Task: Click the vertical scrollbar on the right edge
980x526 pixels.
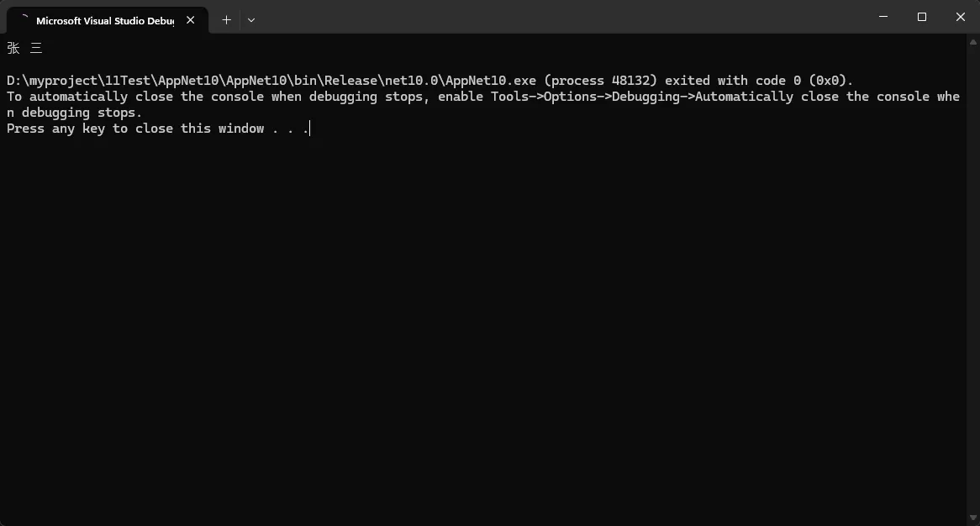Action: tap(974, 277)
